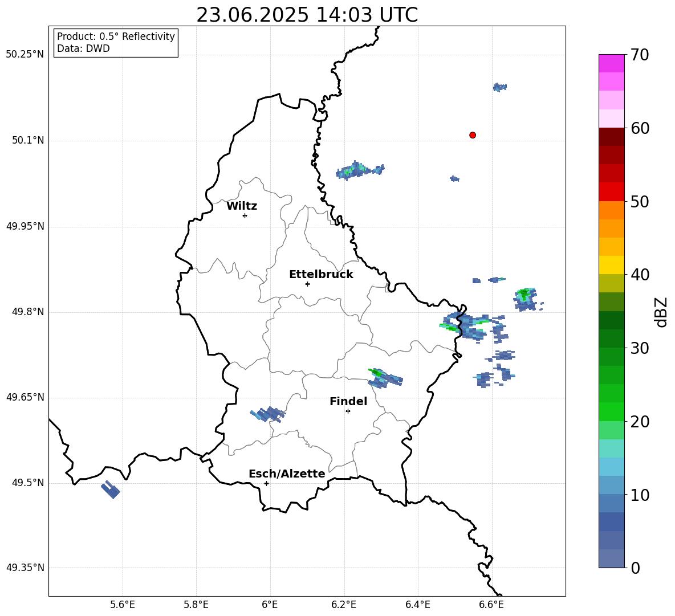Click the Esch/Alzette location cross marker
The width and height of the screenshot is (675, 616).
pos(266,483)
